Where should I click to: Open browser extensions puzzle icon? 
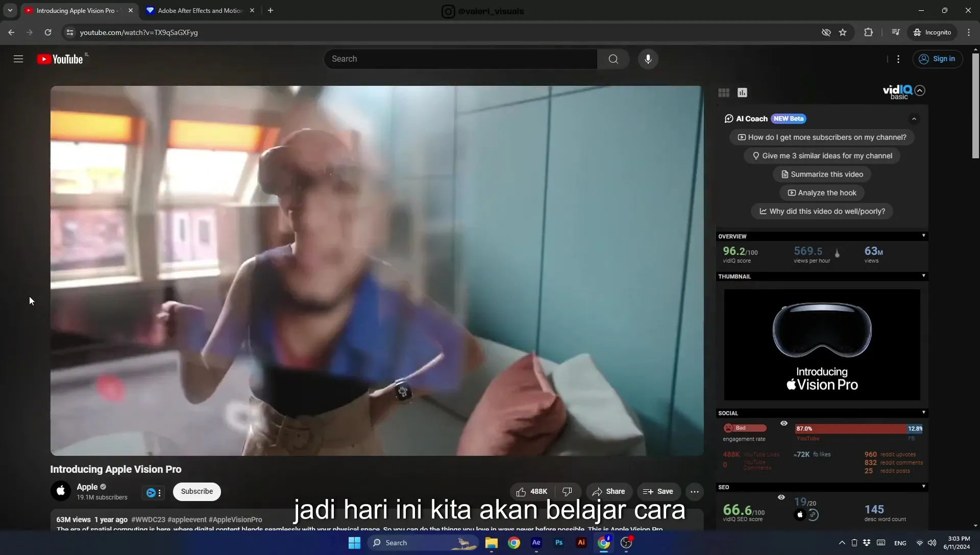tap(868, 32)
